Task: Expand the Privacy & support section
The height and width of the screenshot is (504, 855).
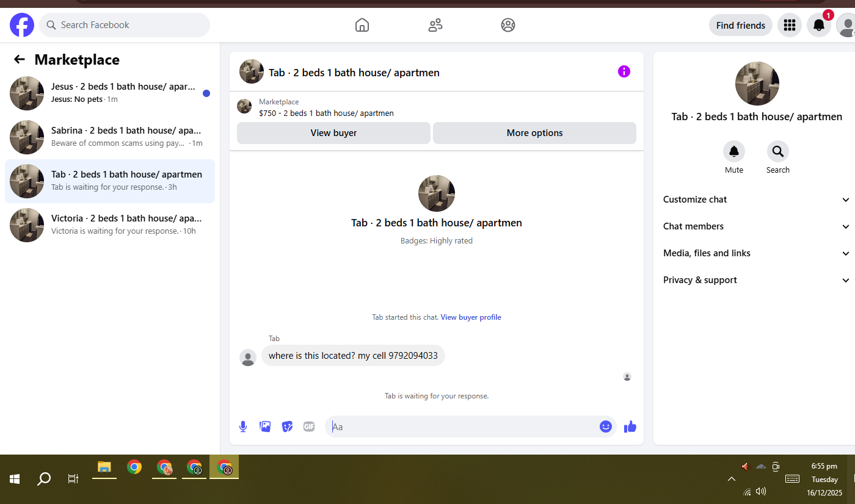Action: (x=756, y=280)
